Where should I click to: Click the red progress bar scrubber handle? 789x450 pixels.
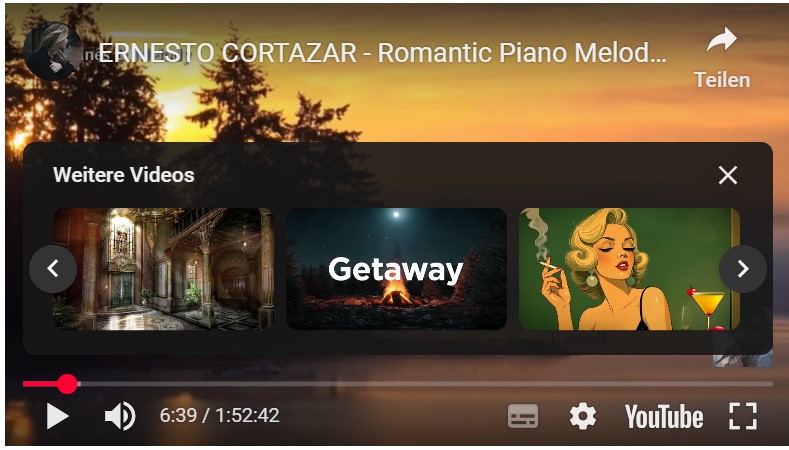(x=67, y=384)
